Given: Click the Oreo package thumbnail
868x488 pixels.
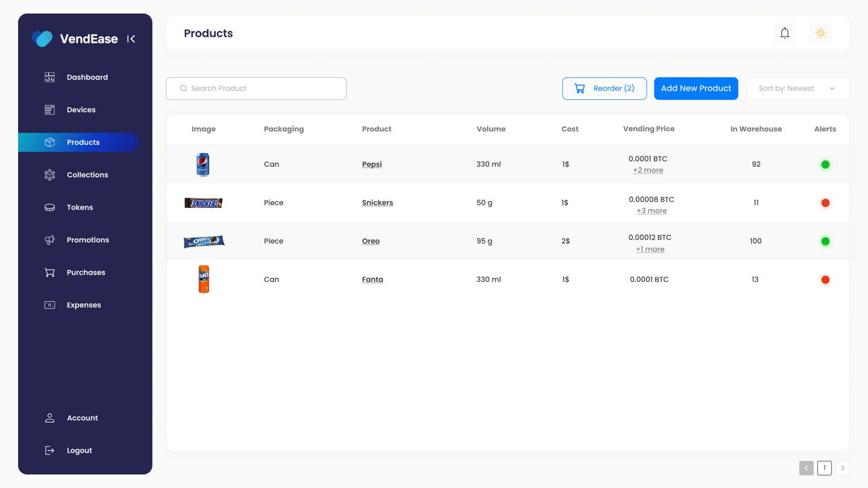Looking at the screenshot, I should click(x=204, y=242).
